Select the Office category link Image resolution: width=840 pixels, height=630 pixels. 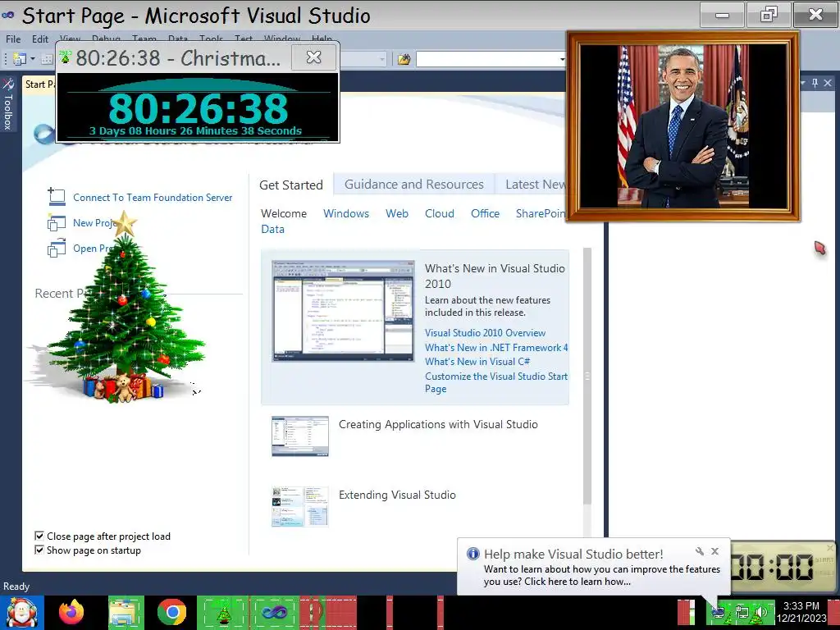[486, 213]
